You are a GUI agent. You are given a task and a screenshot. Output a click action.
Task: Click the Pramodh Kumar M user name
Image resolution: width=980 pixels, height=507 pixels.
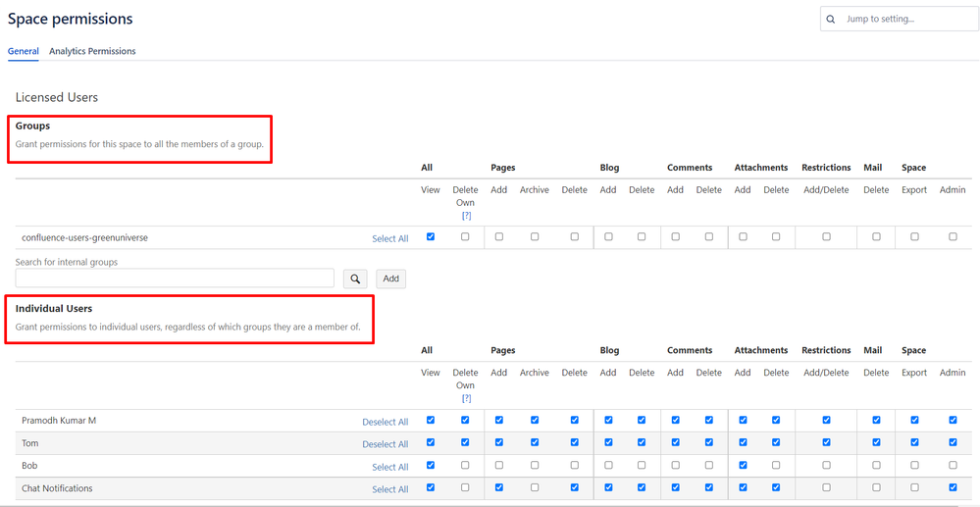tap(59, 420)
